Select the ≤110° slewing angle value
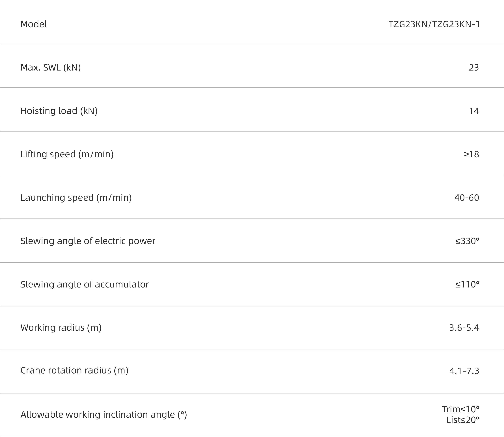 [x=467, y=285]
